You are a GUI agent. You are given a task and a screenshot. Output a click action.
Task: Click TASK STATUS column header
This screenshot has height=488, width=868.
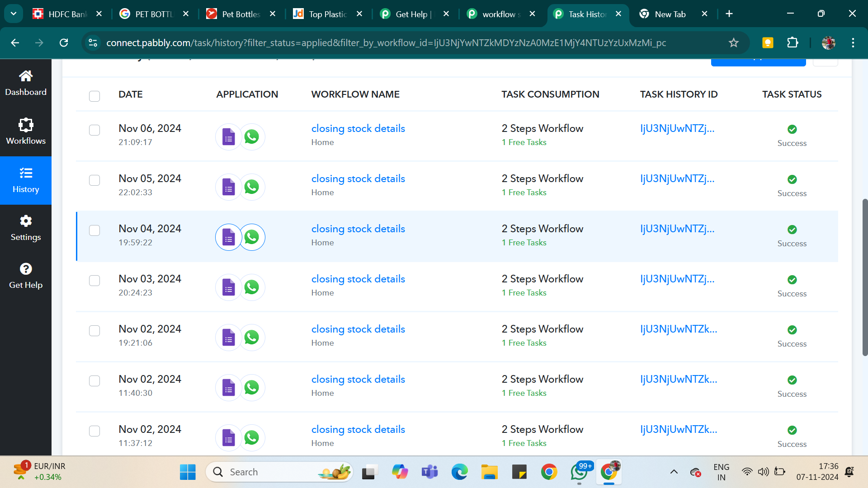pyautogui.click(x=792, y=94)
